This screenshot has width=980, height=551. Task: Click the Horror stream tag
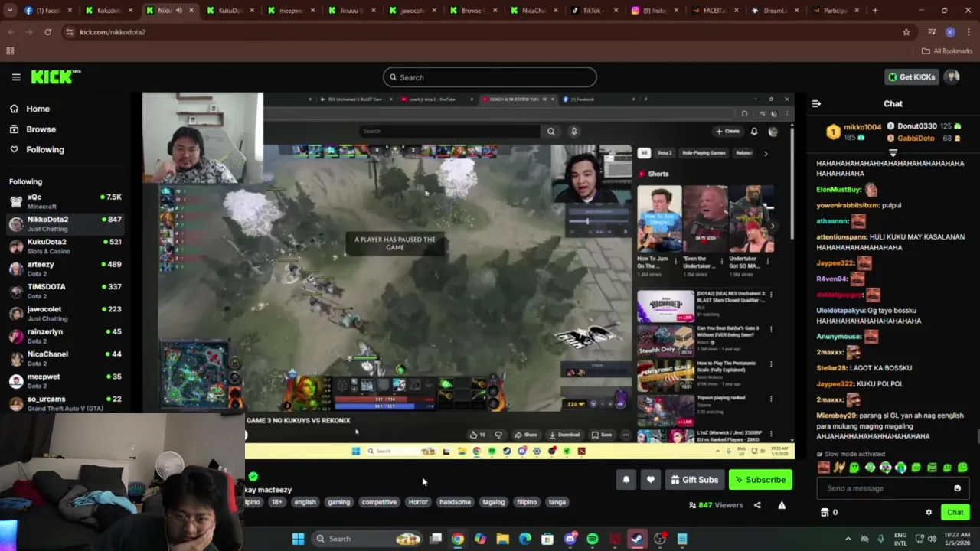coord(418,502)
